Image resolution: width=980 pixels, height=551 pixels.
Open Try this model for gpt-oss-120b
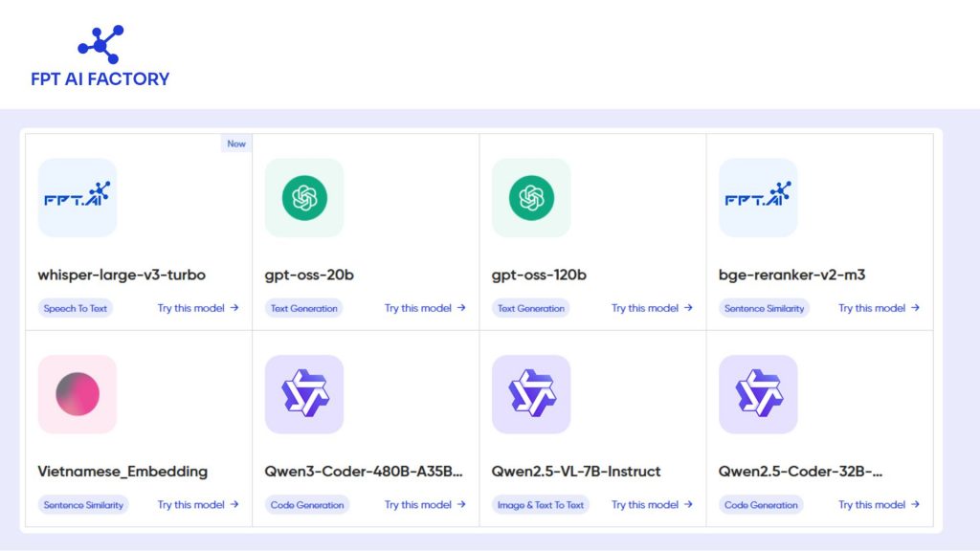[652, 308]
